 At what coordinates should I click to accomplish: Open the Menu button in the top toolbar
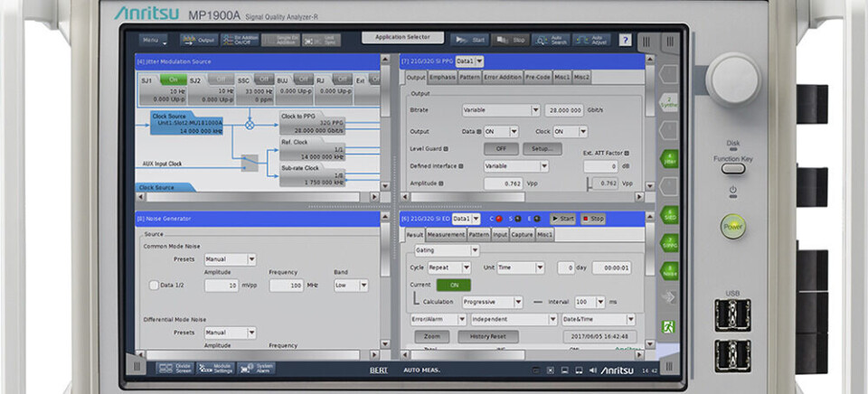(154, 41)
